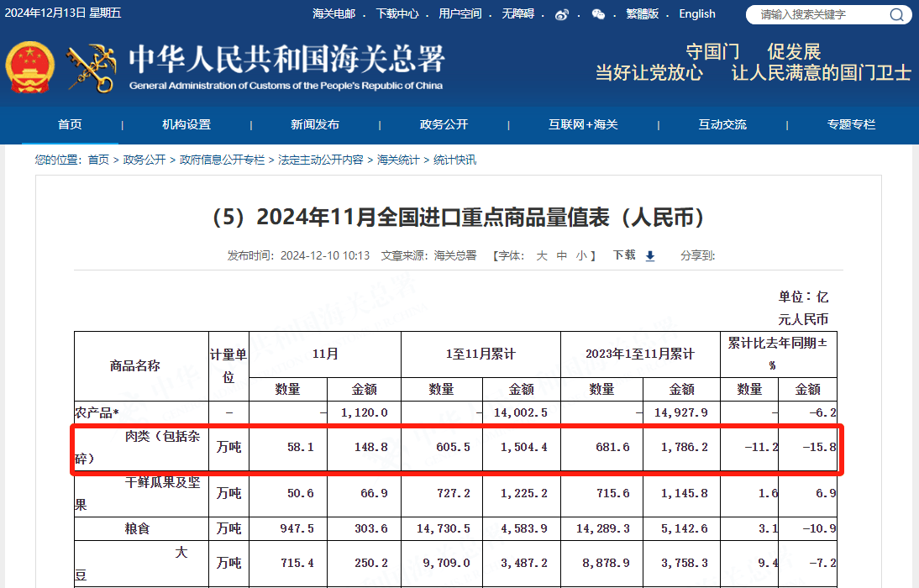This screenshot has width=919, height=588.
Task: Open the 新闻发布 navigation tab
Action: (x=315, y=124)
